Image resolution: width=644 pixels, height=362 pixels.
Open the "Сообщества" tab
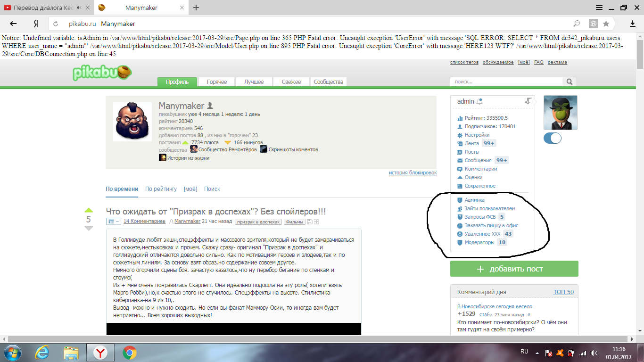[328, 82]
